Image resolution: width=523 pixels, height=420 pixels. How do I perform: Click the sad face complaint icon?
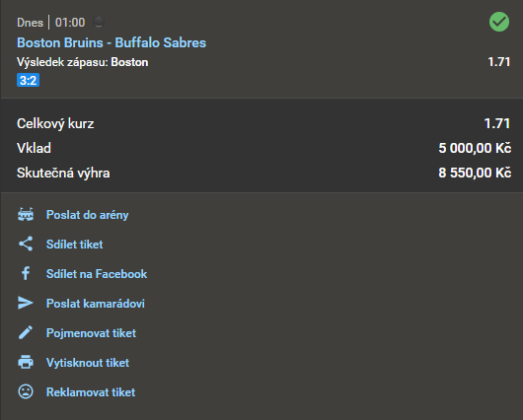26,391
